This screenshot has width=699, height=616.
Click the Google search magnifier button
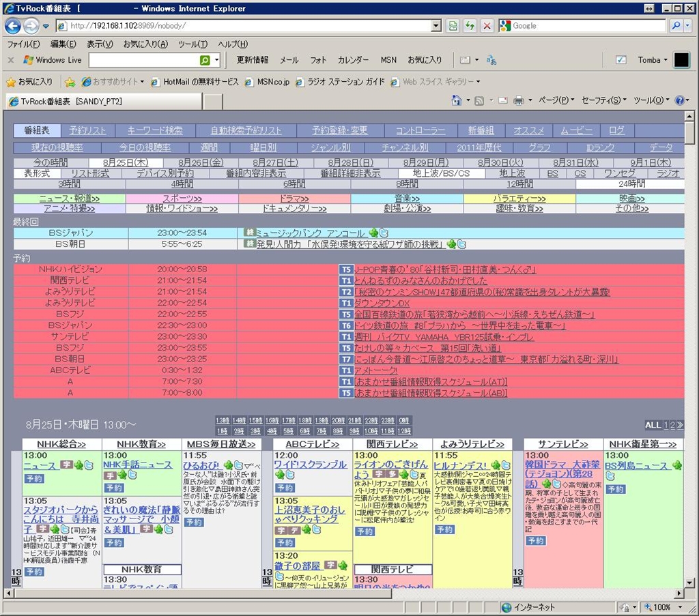coord(676,26)
